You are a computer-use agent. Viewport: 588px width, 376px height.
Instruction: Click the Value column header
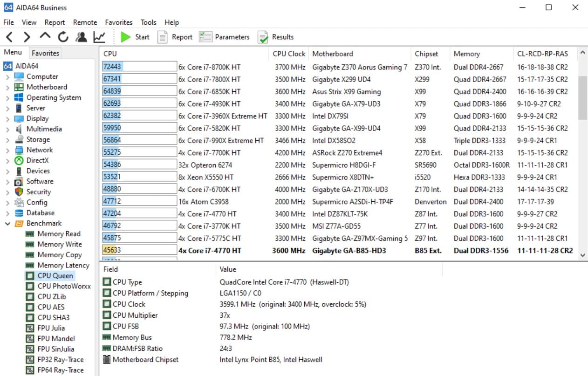coord(329,269)
